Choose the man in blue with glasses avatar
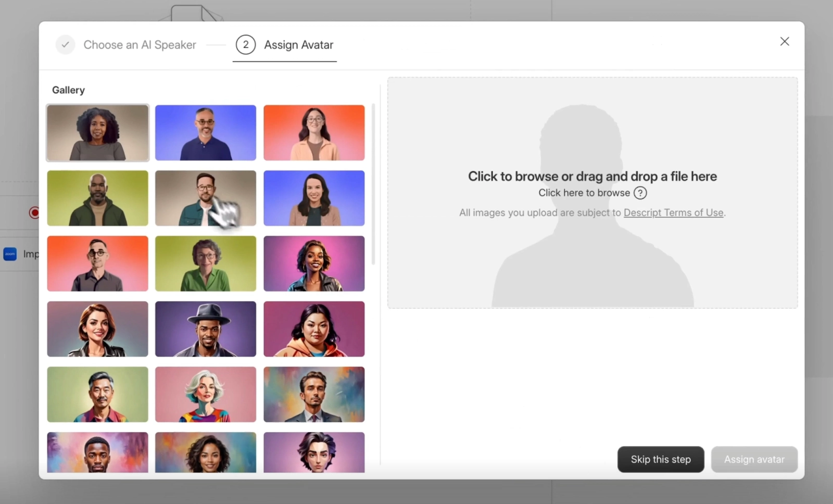833x504 pixels. click(x=206, y=133)
